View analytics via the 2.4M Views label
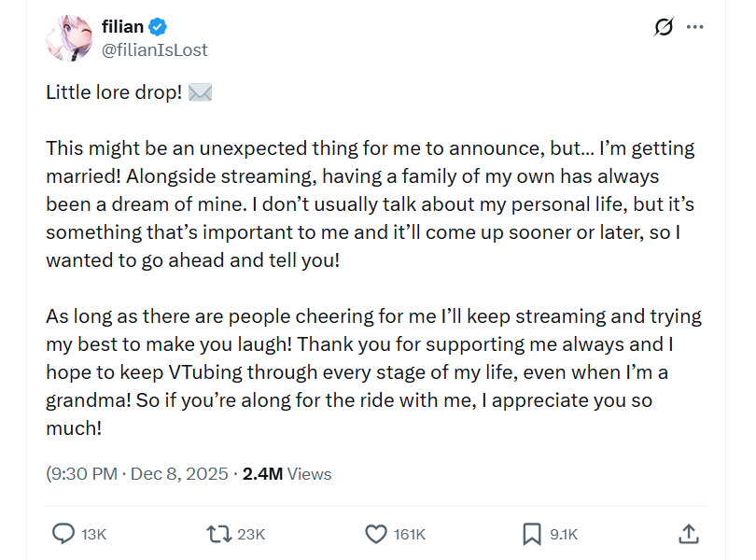 click(x=287, y=474)
